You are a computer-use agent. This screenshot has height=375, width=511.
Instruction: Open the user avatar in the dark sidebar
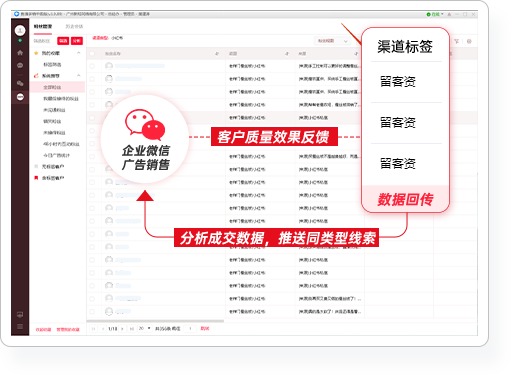click(20, 30)
